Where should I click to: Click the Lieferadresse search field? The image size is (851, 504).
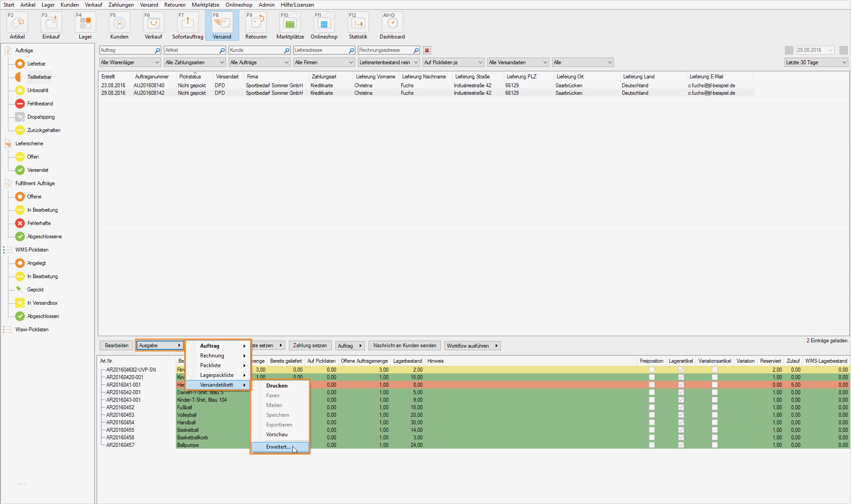pyautogui.click(x=320, y=50)
